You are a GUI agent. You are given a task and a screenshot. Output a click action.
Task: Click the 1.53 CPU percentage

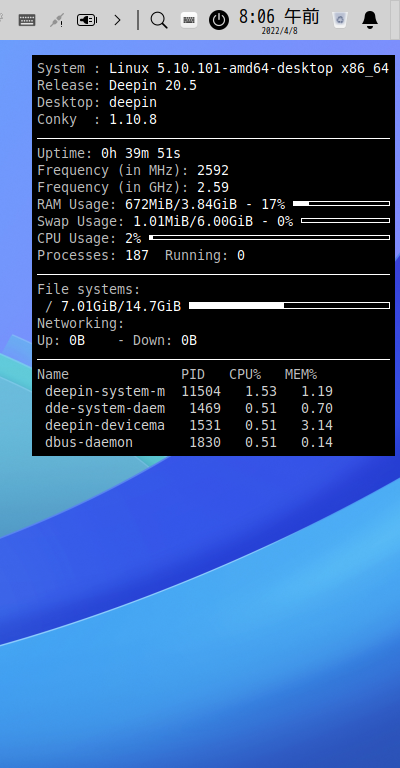pyautogui.click(x=261, y=391)
